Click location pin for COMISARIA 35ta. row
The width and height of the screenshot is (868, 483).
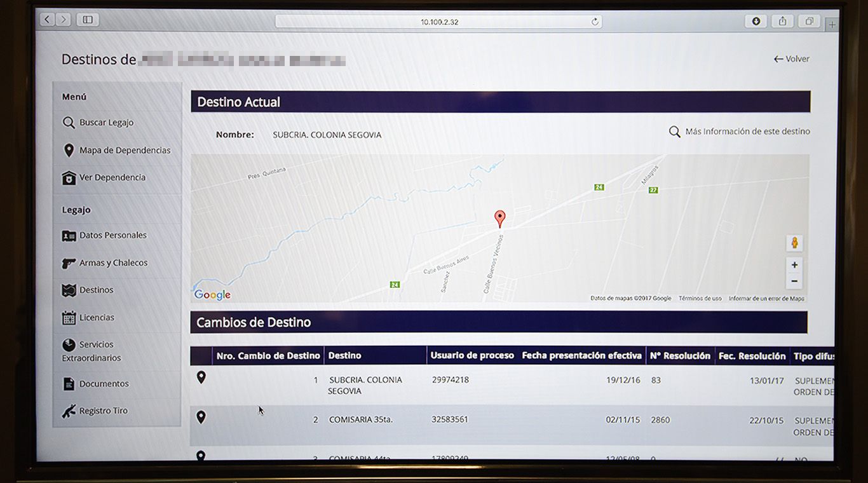pyautogui.click(x=201, y=418)
